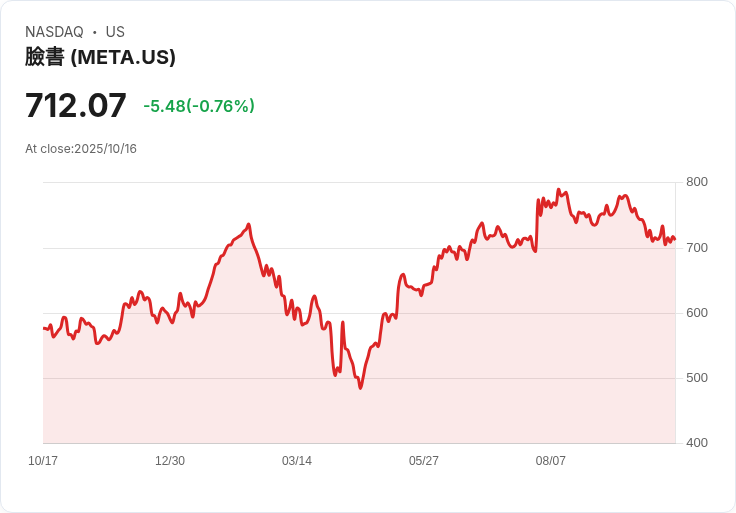Viewport: 736px width, 513px height.
Task: Click the 10/17 date on x-axis
Action: click(43, 461)
